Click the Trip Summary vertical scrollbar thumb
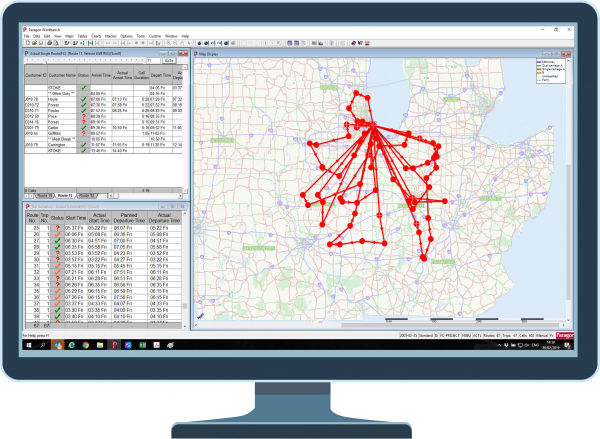This screenshot has height=439, width=600. pos(185,306)
